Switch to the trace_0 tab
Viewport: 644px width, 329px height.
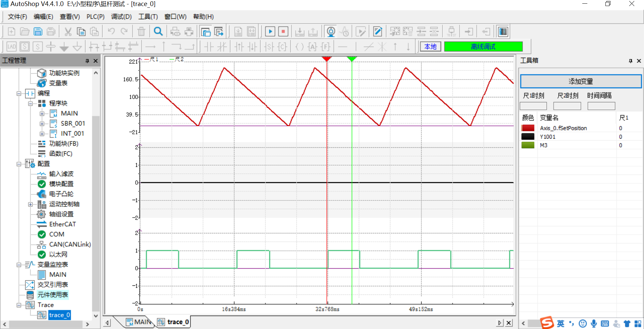click(174, 322)
